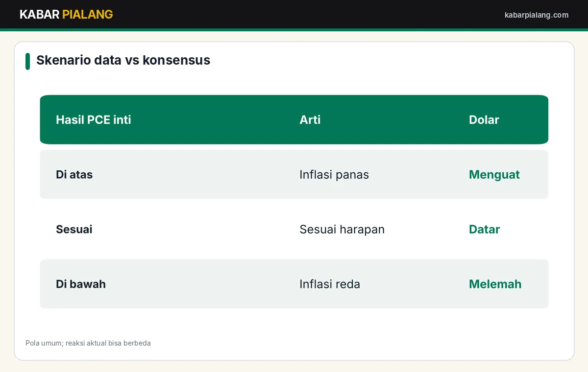Click the 'Menguat' value
Screen dimensions: 588x372
pos(494,175)
